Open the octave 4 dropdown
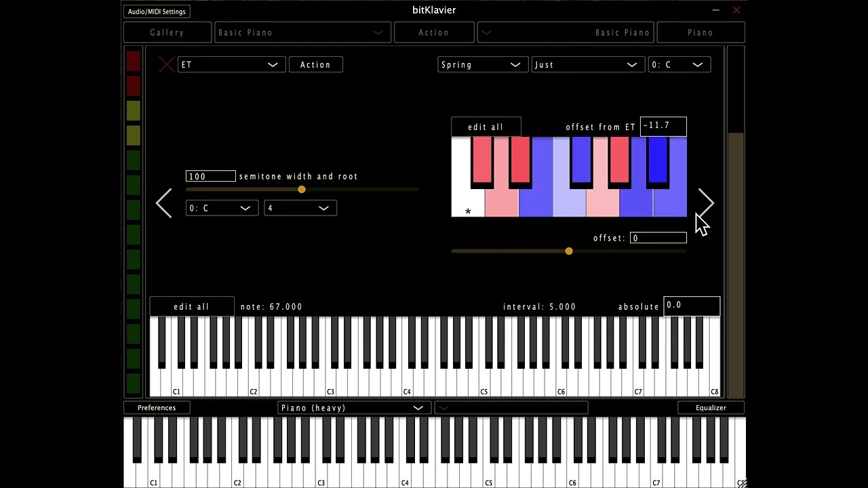 [300, 208]
